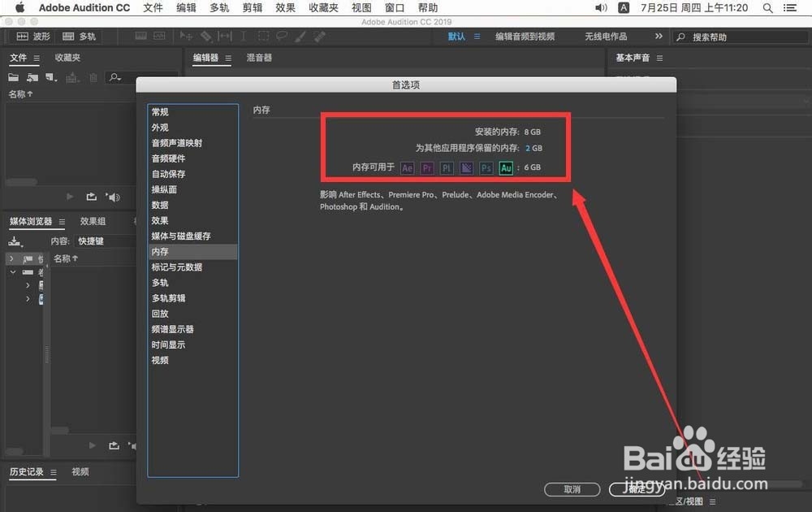Viewport: 812px width, 512px height.
Task: Toggle the spectral frequency display icon
Action: click(140, 36)
